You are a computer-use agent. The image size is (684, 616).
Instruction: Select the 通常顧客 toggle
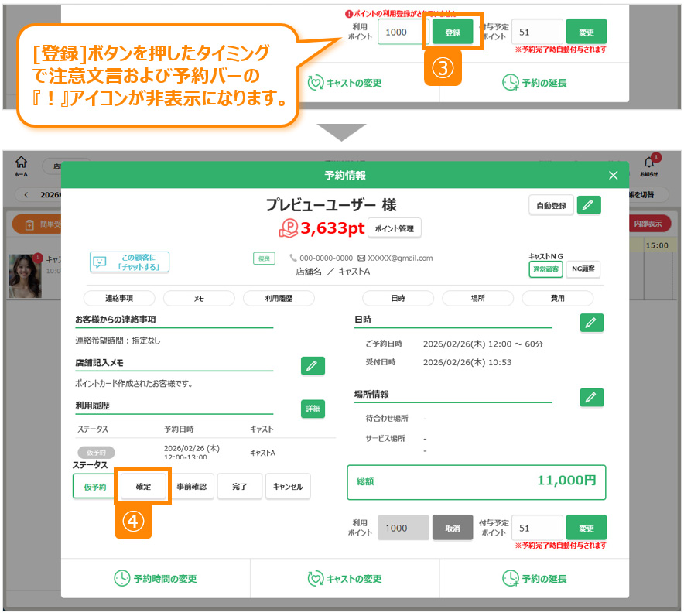[545, 269]
